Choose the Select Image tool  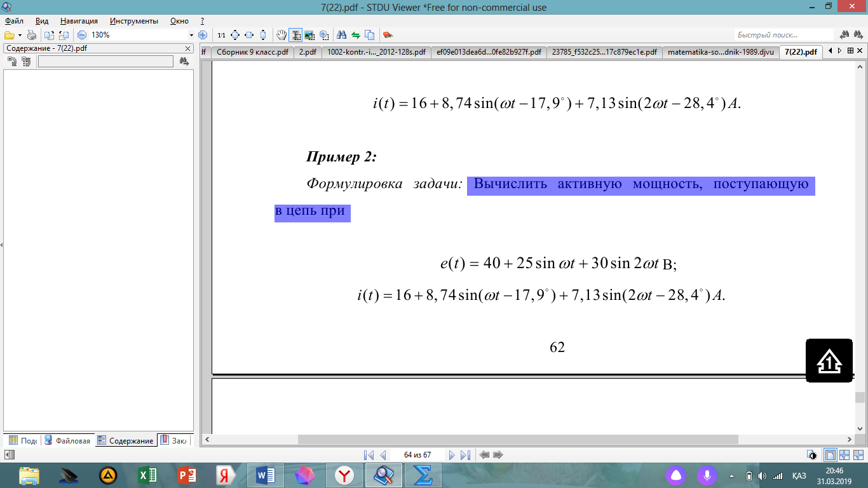309,35
